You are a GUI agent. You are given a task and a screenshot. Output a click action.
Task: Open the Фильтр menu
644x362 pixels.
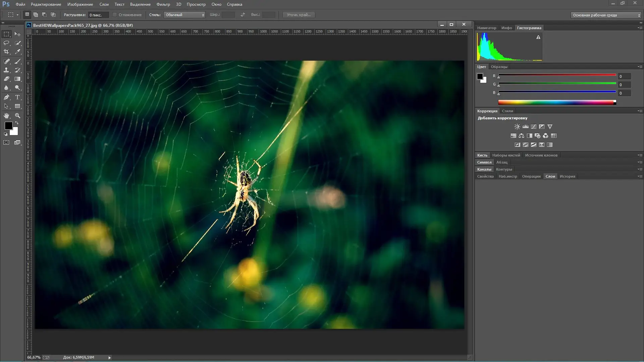pos(163,4)
